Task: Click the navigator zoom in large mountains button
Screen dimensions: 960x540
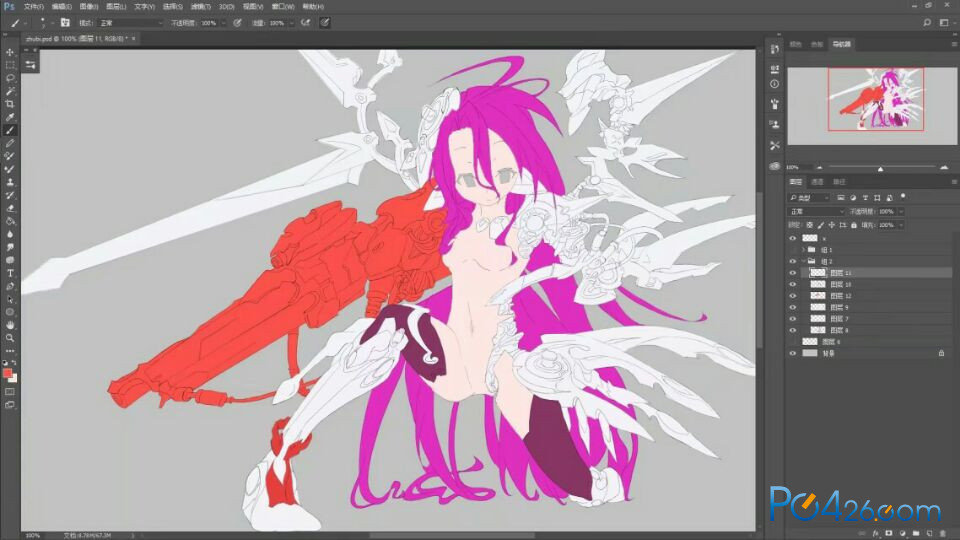Action: coord(944,167)
